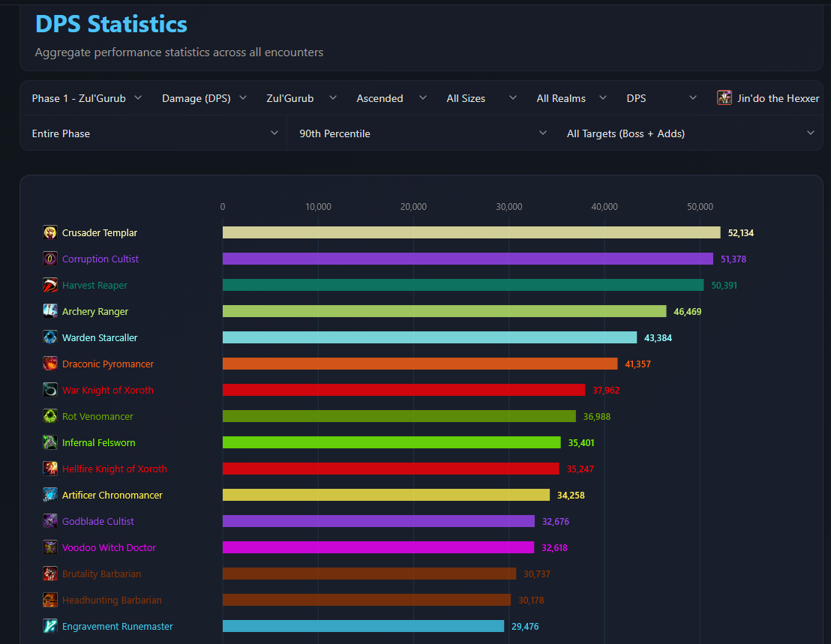This screenshot has width=831, height=644.
Task: Select the Harvest Reaper class icon
Action: point(49,285)
